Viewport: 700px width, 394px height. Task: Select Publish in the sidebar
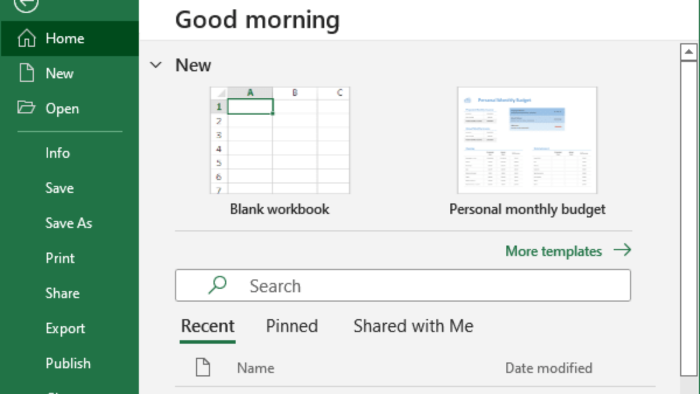(x=68, y=363)
